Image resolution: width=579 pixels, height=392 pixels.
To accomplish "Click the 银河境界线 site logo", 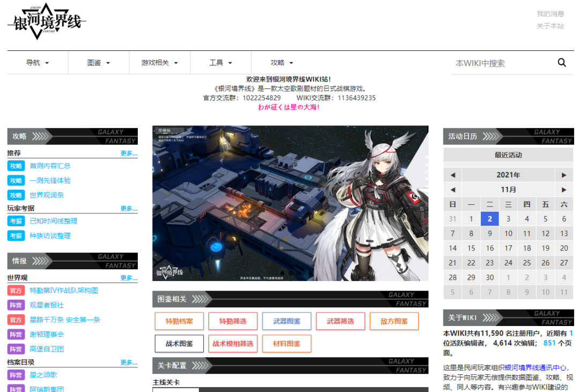I will tap(47, 21).
